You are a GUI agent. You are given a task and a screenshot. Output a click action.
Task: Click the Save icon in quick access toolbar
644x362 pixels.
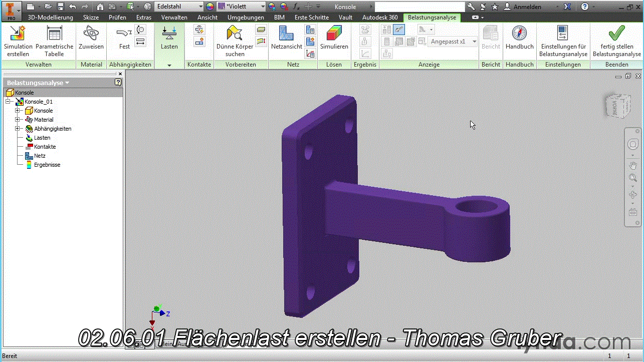click(x=61, y=7)
